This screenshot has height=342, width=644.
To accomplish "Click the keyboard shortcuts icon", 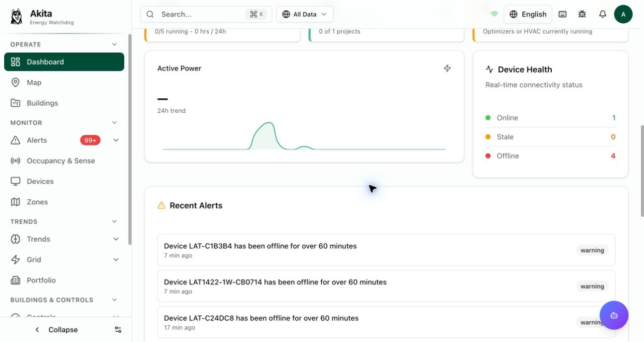I will pyautogui.click(x=563, y=14).
